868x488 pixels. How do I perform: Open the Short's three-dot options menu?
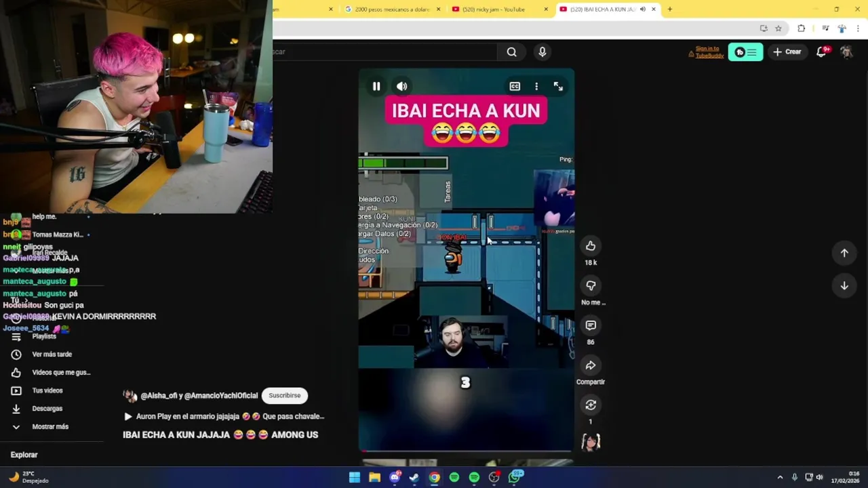[536, 86]
